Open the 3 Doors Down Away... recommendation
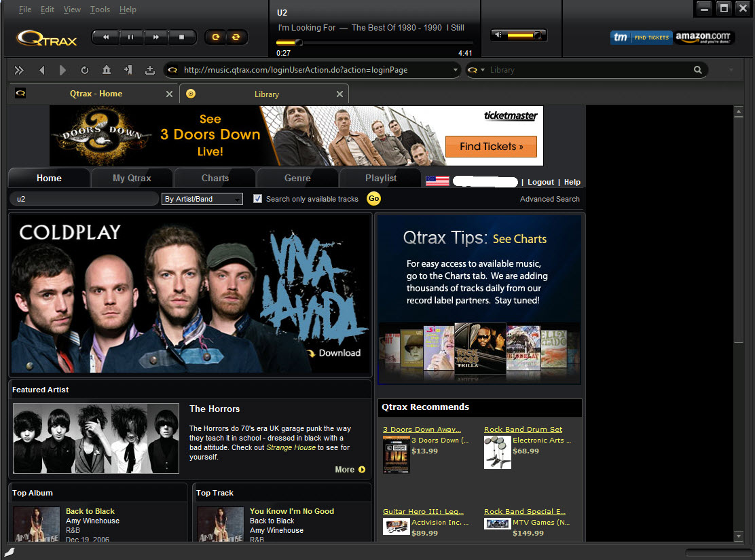The image size is (755, 560). point(422,430)
